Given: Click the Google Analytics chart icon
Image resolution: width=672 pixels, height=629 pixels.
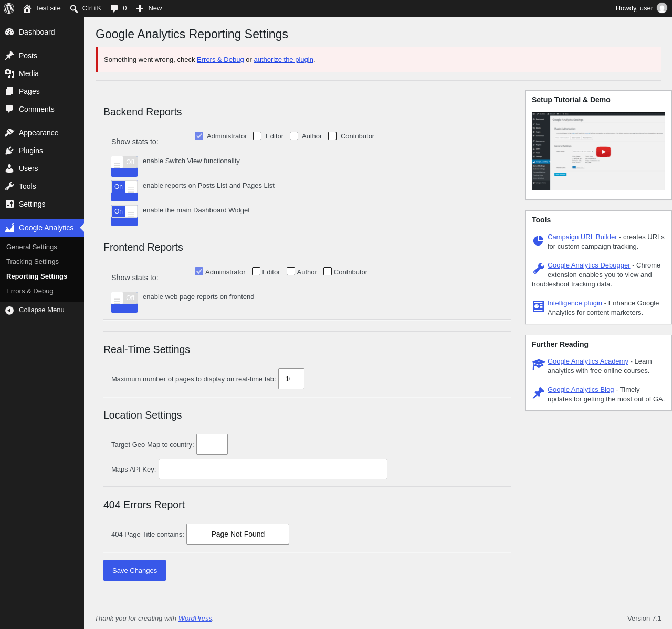Looking at the screenshot, I should click(x=9, y=228).
